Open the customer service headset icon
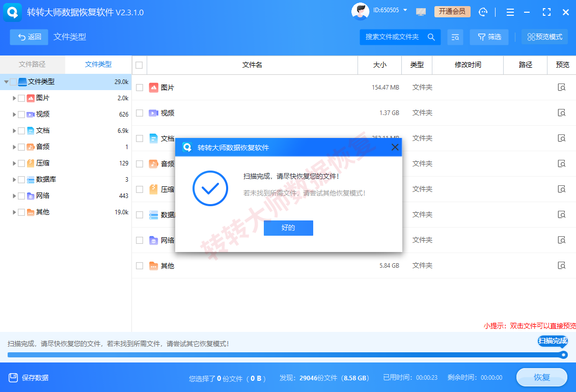576x392 pixels. [483, 12]
